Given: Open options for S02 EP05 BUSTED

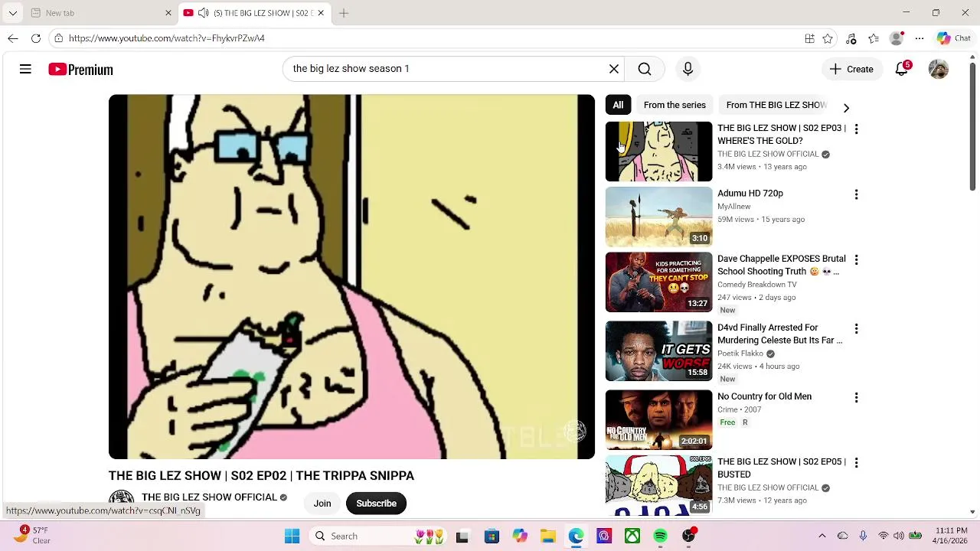Looking at the screenshot, I should tap(856, 463).
